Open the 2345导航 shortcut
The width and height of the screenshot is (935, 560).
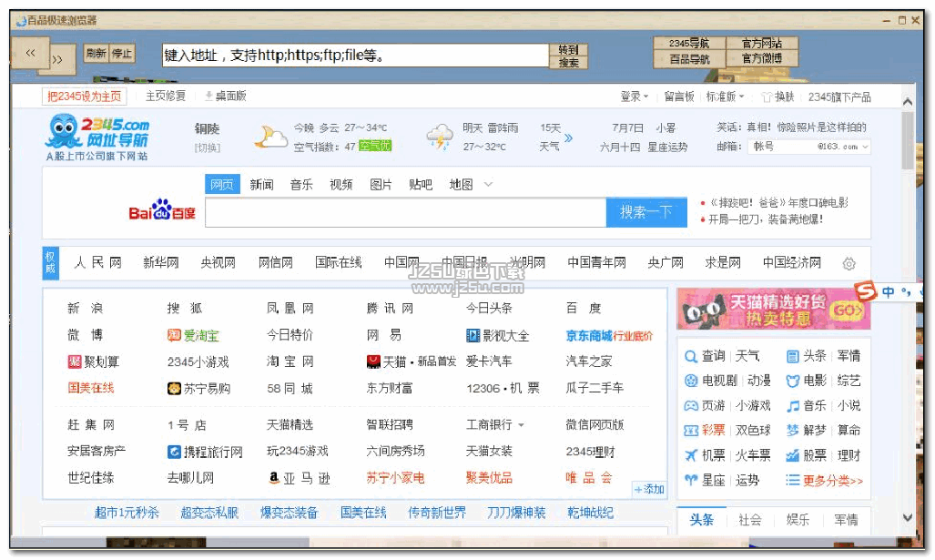[689, 44]
